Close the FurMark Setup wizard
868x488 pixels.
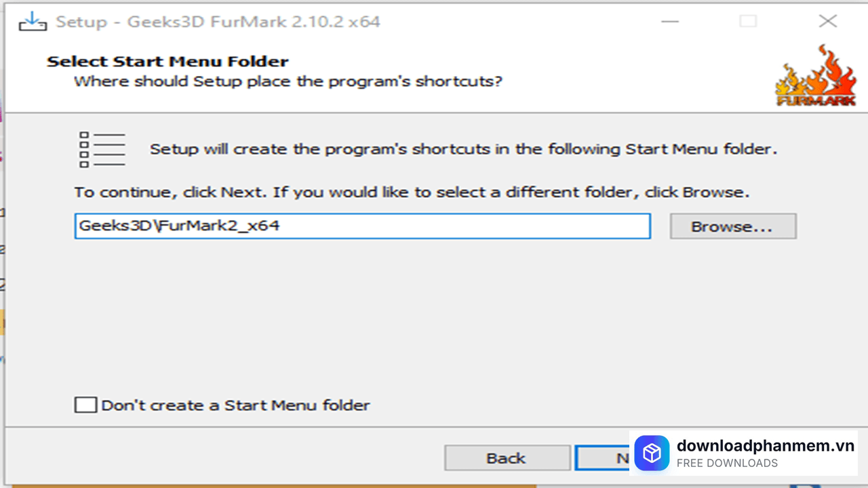(827, 22)
